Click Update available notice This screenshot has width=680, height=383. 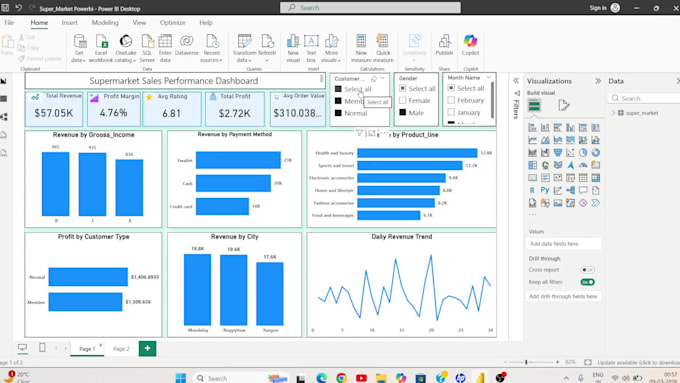638,362
